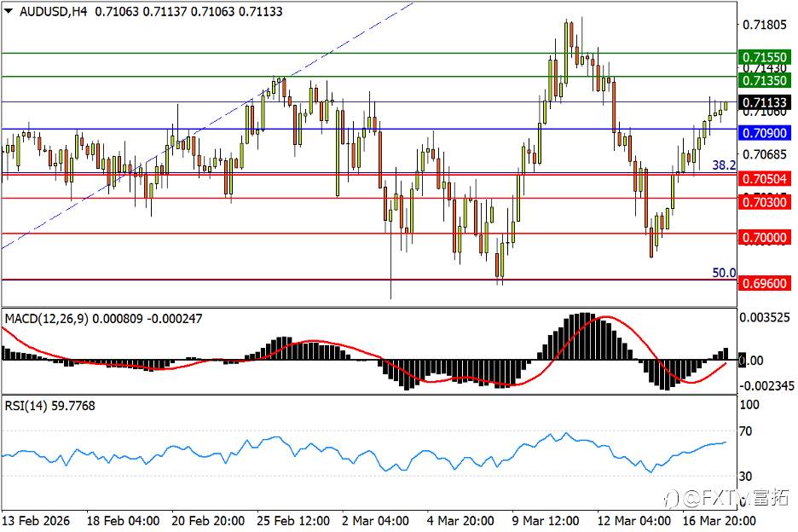Select the 0.71805 price scale value
Image resolution: width=798 pixels, height=532 pixels.
click(765, 25)
